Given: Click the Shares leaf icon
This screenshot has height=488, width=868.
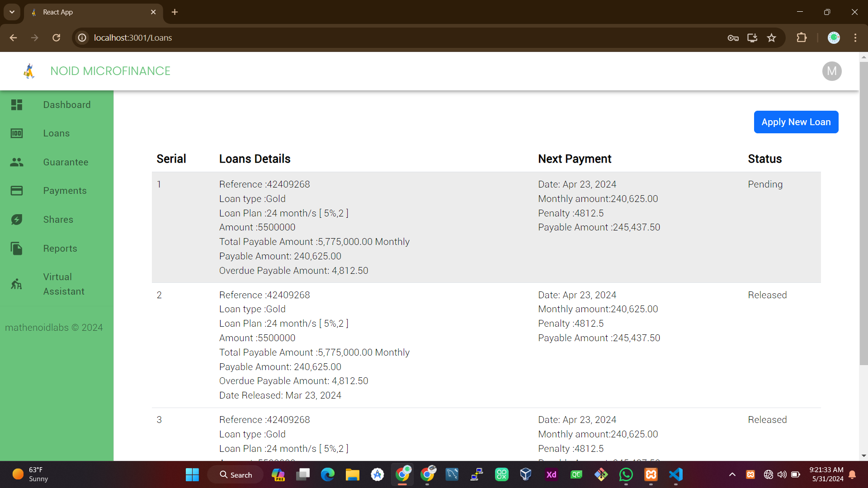Looking at the screenshot, I should pos(17,220).
